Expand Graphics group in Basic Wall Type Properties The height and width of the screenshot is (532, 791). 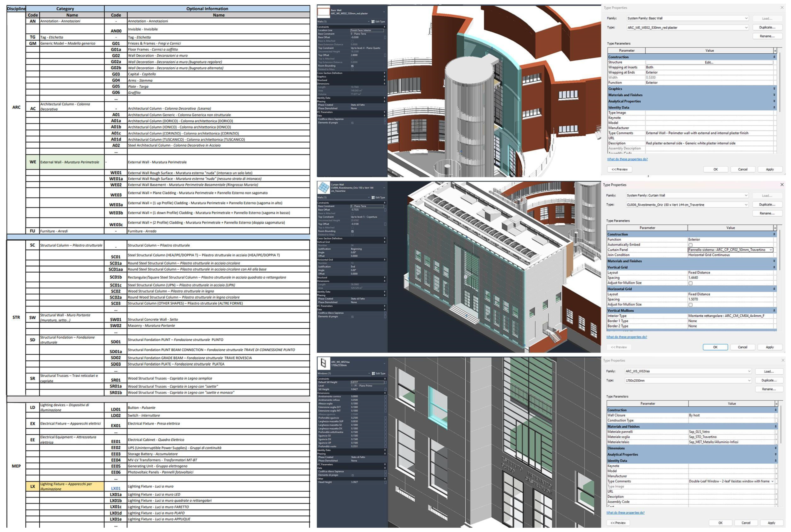coord(774,88)
